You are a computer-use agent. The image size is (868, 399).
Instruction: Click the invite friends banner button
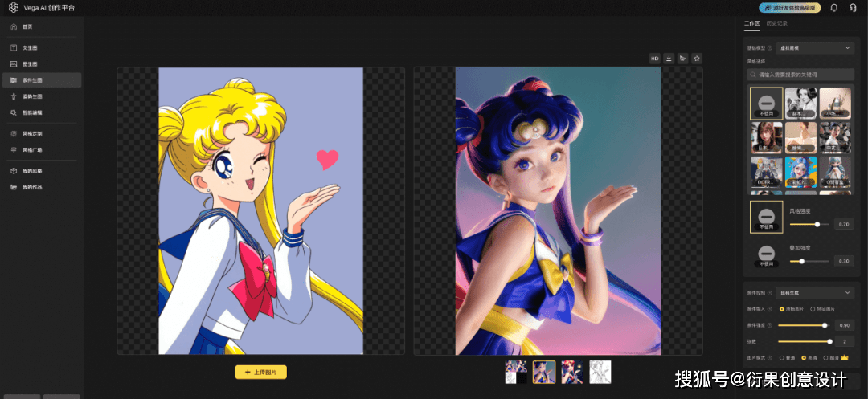tap(789, 8)
